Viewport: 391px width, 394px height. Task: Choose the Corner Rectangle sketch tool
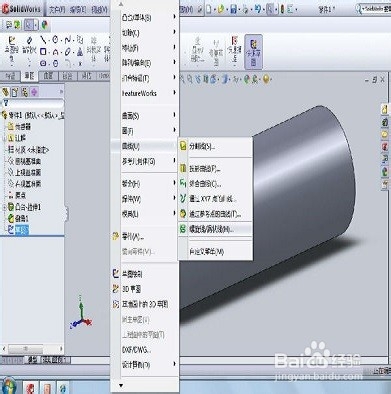coord(43,52)
